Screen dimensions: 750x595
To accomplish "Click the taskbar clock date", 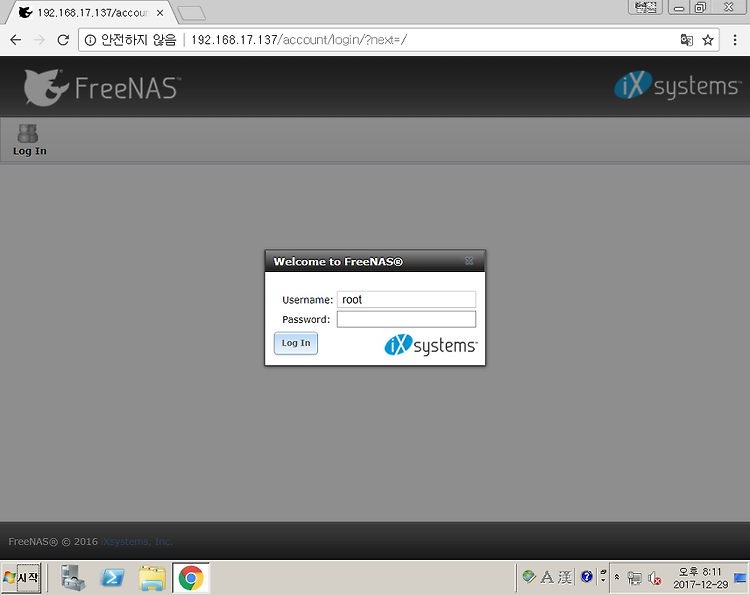I will [701, 578].
